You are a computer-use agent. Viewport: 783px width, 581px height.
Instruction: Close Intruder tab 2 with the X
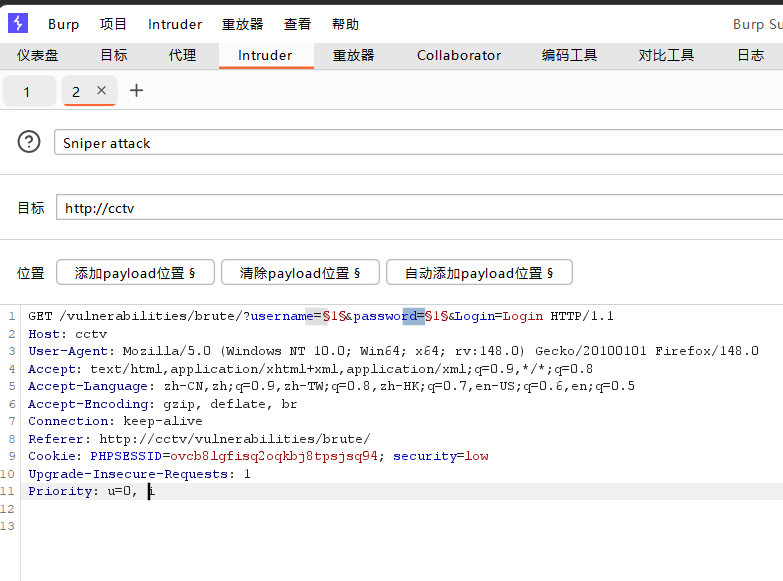click(101, 90)
